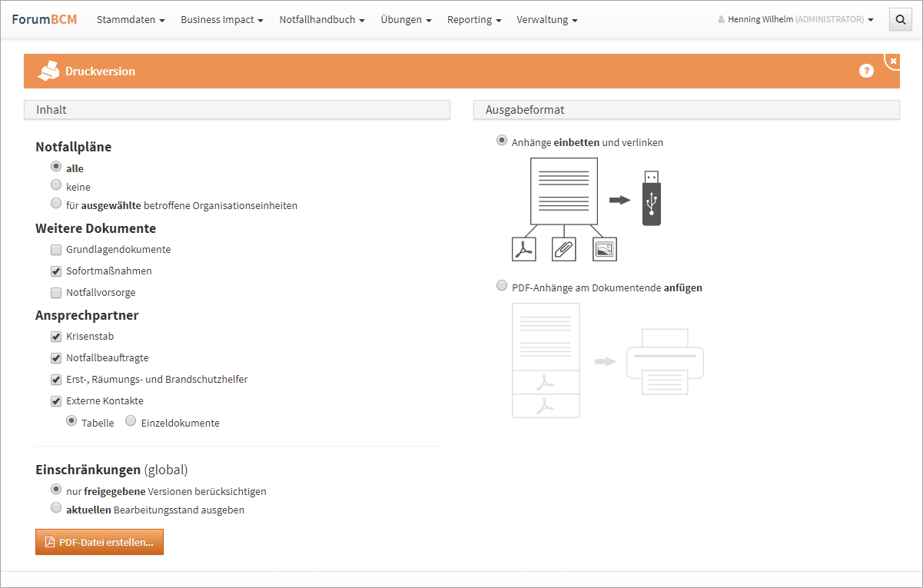Uncheck the Sofortmaßnahmen checkbox
The image size is (923, 588).
point(56,271)
